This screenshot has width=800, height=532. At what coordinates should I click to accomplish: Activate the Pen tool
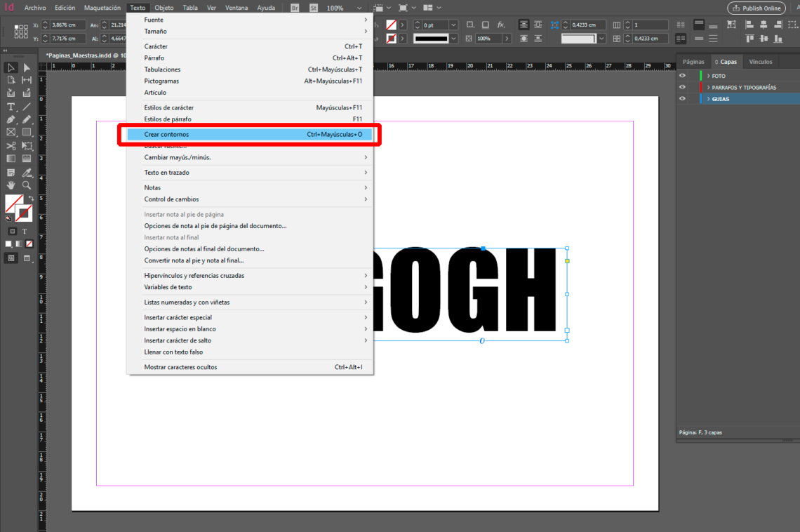(x=10, y=118)
